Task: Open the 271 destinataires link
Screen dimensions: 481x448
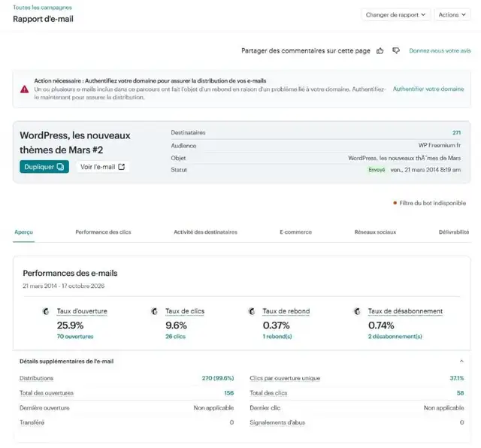Action: (x=456, y=132)
